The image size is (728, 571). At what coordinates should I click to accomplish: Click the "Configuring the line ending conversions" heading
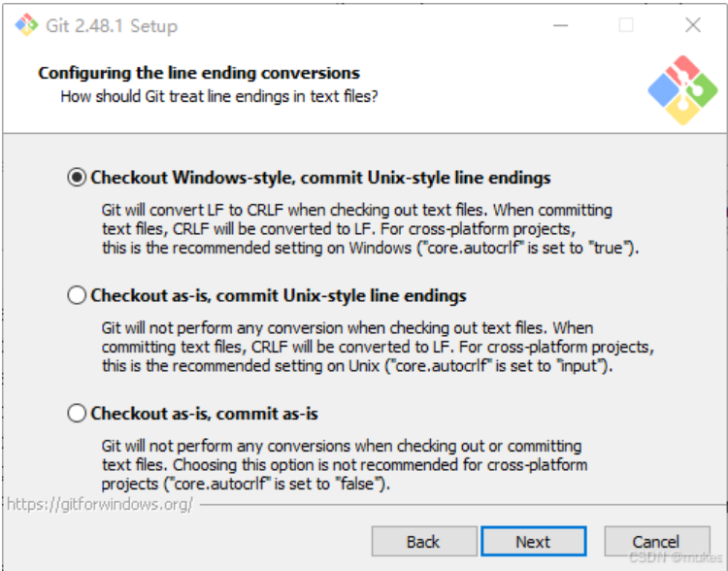click(x=199, y=73)
